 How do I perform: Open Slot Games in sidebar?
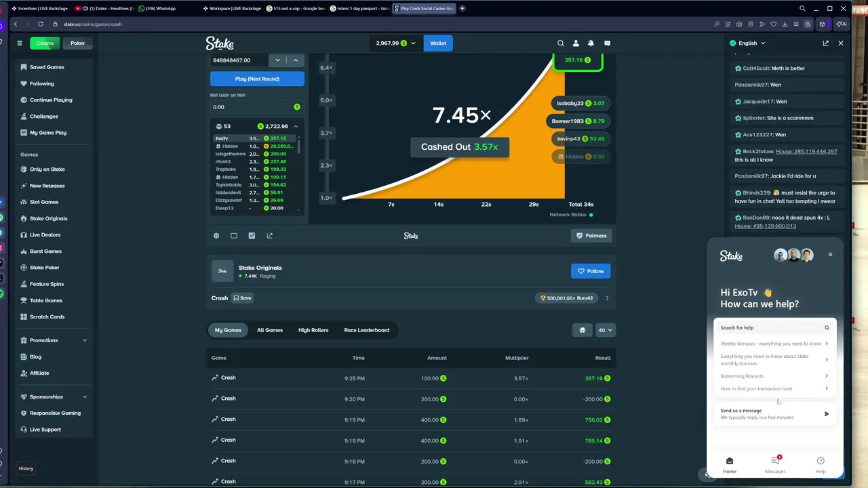44,202
